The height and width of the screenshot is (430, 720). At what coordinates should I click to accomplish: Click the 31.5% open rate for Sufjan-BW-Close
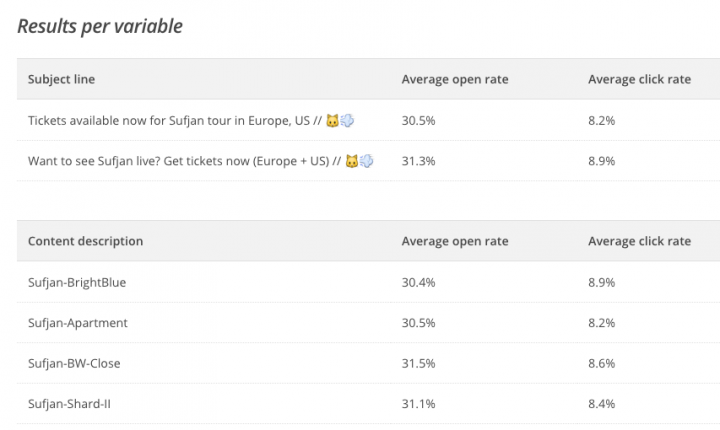click(418, 363)
